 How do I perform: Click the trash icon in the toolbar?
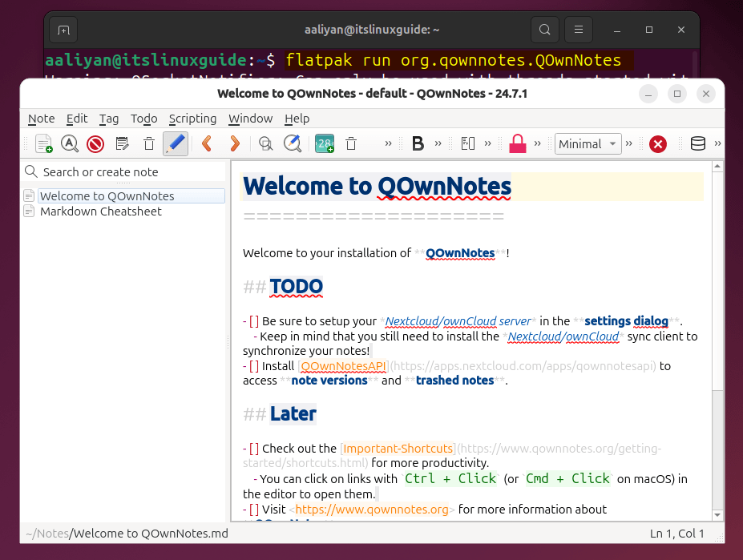[351, 143]
